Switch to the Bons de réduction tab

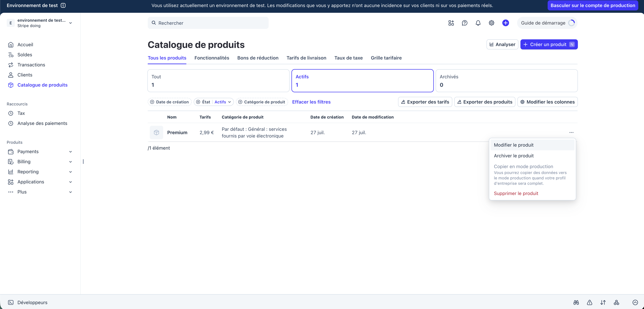point(258,58)
